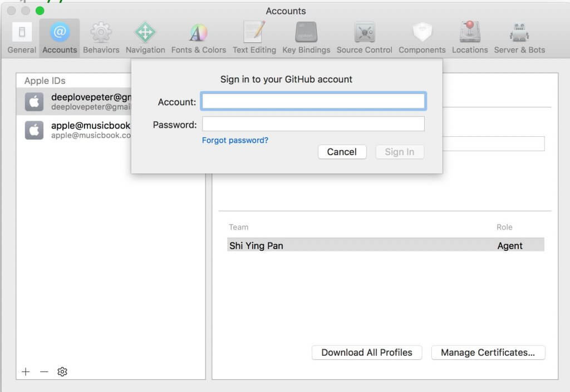
Task: Open the Server & Bots robot icon
Action: tap(519, 32)
